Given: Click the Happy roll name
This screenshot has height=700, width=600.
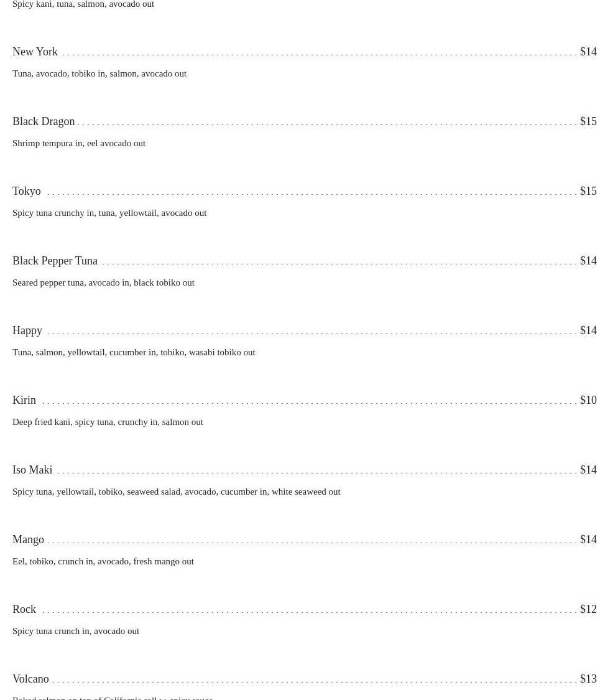Looking at the screenshot, I should [27, 330].
